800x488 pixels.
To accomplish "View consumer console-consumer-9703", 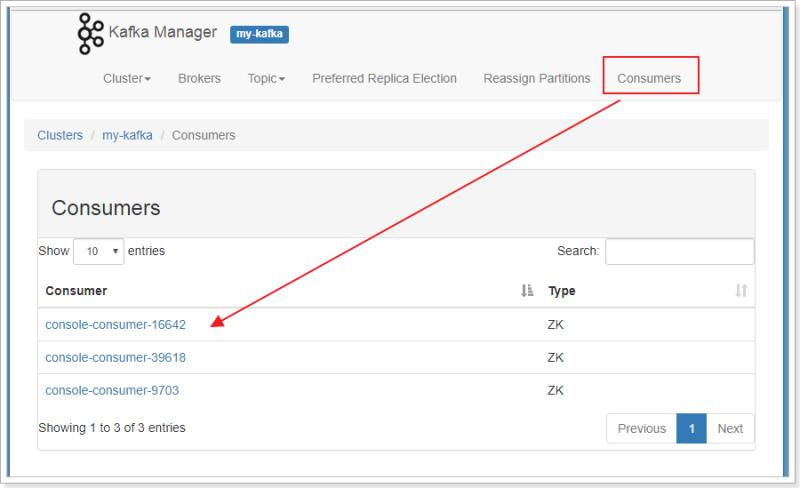I will pos(112,390).
